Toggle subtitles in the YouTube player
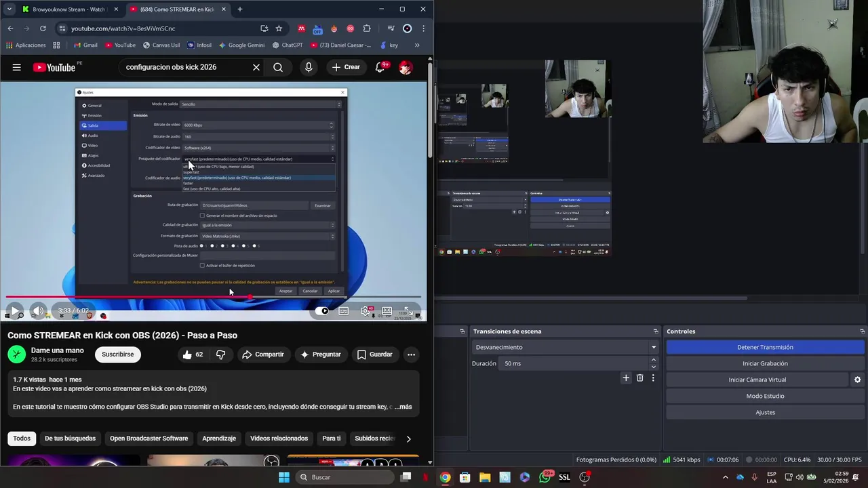The width and height of the screenshot is (868, 488). [x=344, y=311]
